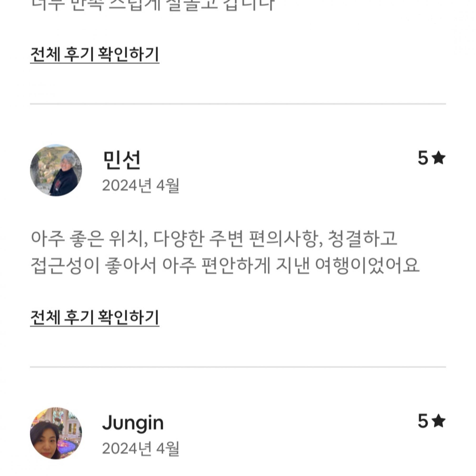Screen dimensions: 476x476
Task: Tap the number 5 in Jungin's rating
Action: [423, 421]
